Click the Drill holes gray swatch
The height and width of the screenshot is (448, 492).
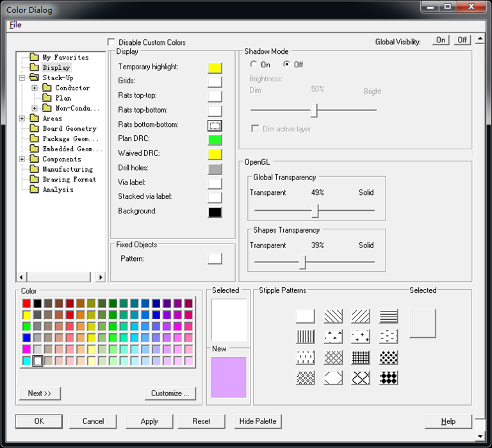pyautogui.click(x=215, y=169)
